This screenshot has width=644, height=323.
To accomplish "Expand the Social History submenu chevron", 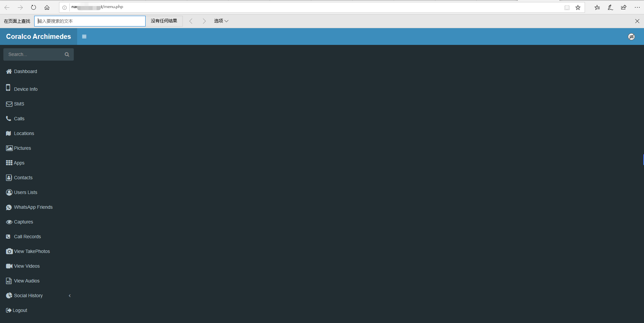I will click(x=70, y=296).
